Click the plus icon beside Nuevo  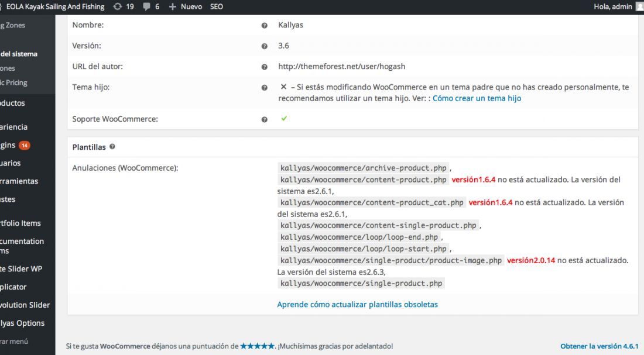[x=173, y=6]
